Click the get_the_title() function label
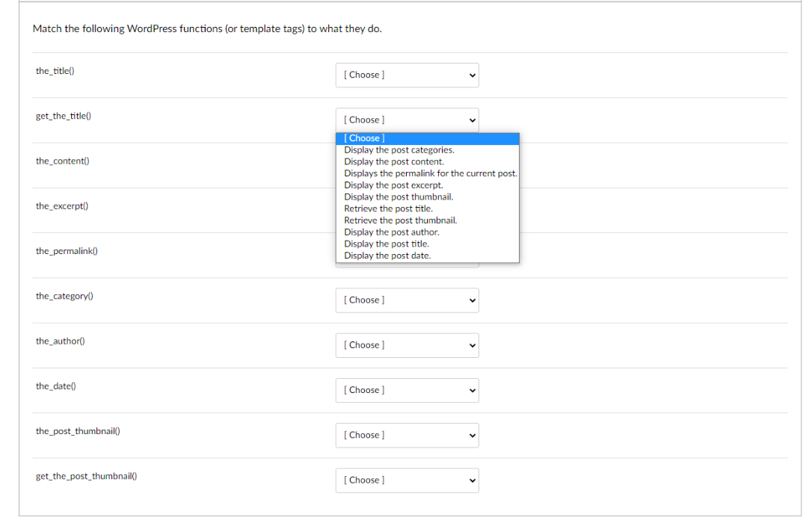 [64, 116]
